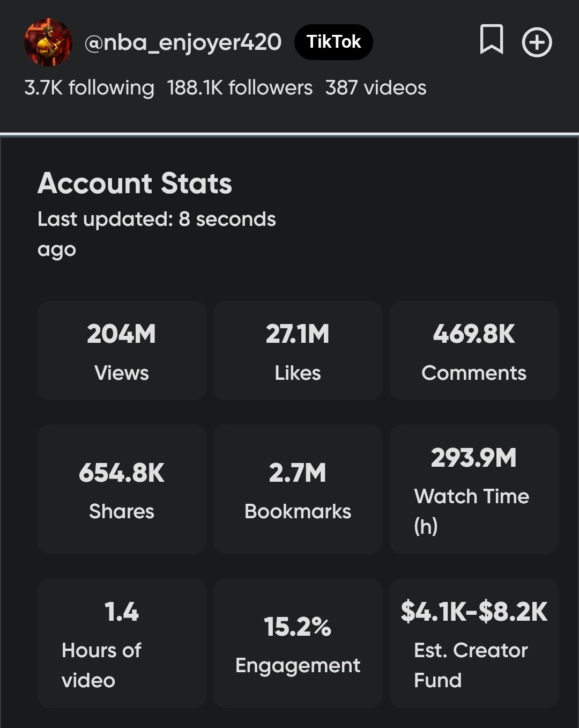Select the 3.7K following count
Viewport: 579px width, 728px height.
click(x=89, y=87)
